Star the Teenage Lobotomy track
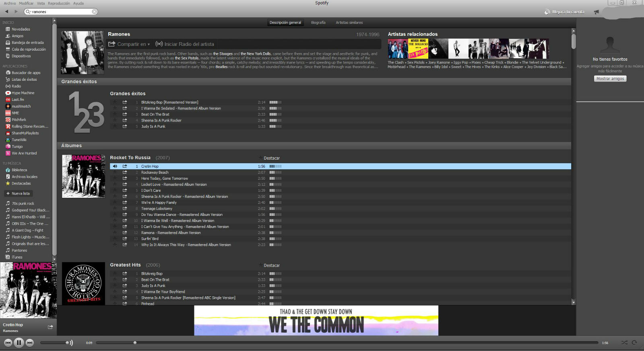 (115, 208)
